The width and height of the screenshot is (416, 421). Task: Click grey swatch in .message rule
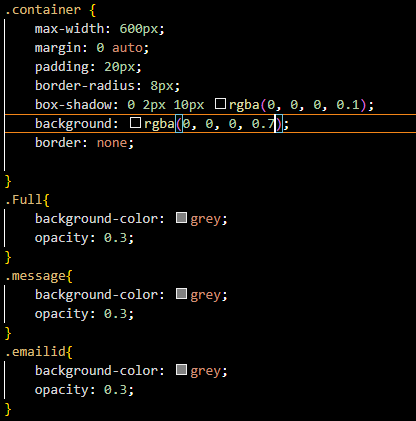[x=181, y=294]
